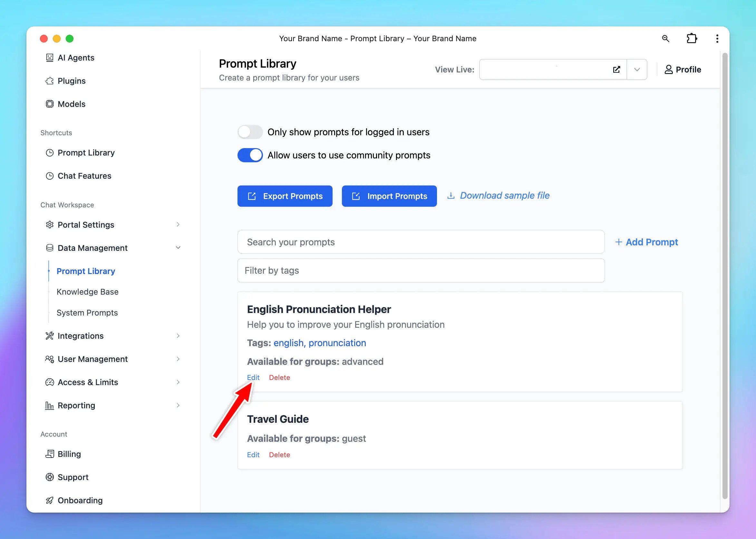Expand Access & Limits chevron

[178, 382]
